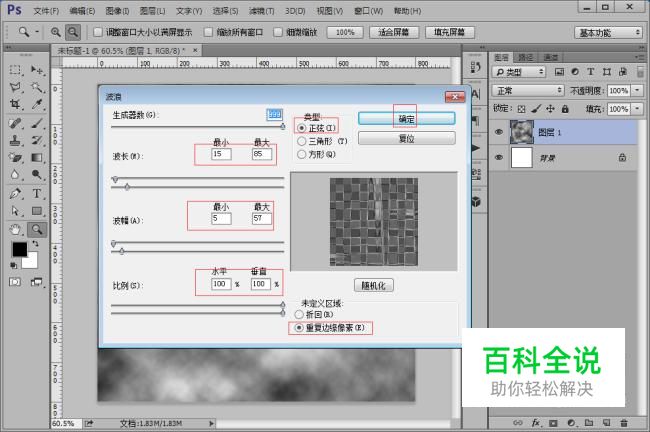Click 100% button in options bar

pos(345,32)
